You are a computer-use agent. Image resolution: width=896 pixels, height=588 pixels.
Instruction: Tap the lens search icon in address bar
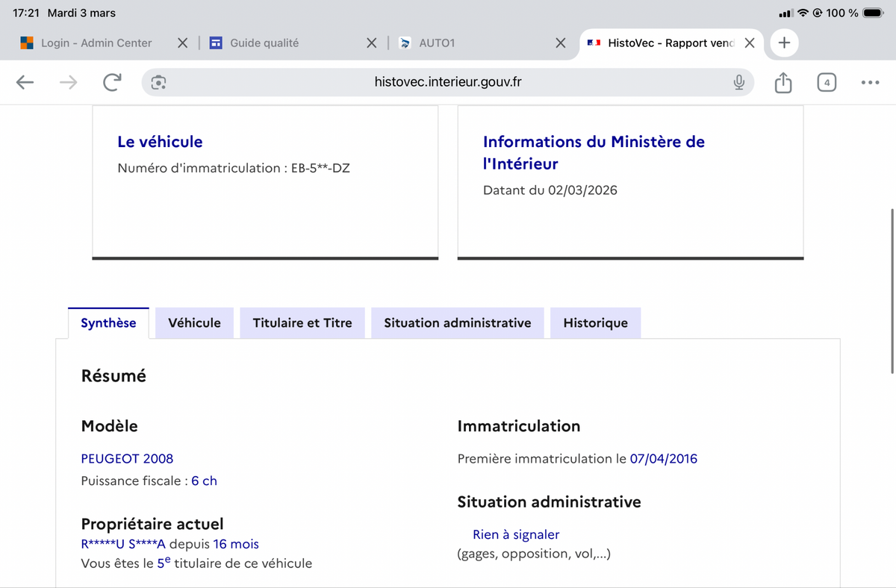[158, 83]
